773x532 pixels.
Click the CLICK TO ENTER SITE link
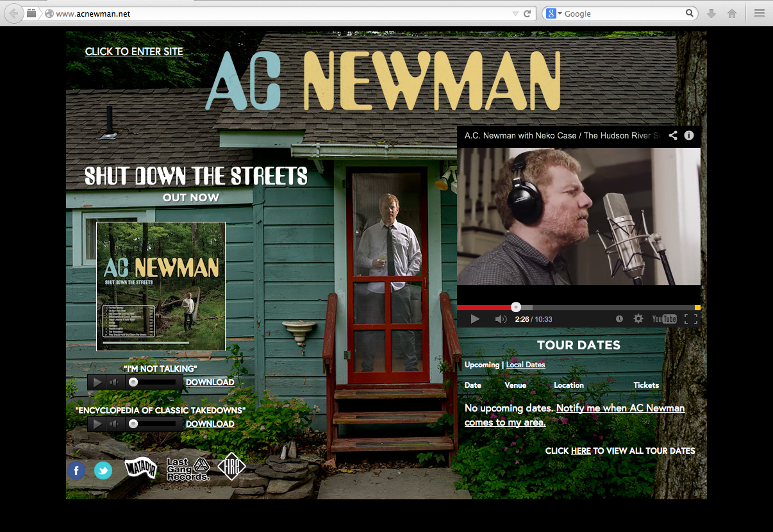[134, 51]
